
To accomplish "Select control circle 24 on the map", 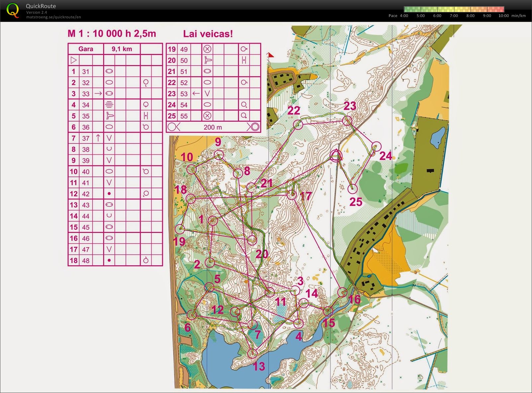I will pyautogui.click(x=376, y=147).
